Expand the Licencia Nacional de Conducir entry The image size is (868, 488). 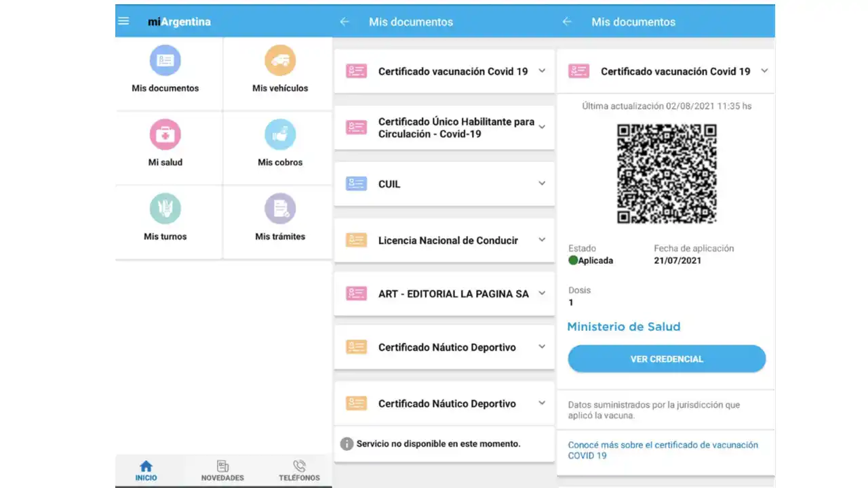pos(541,240)
